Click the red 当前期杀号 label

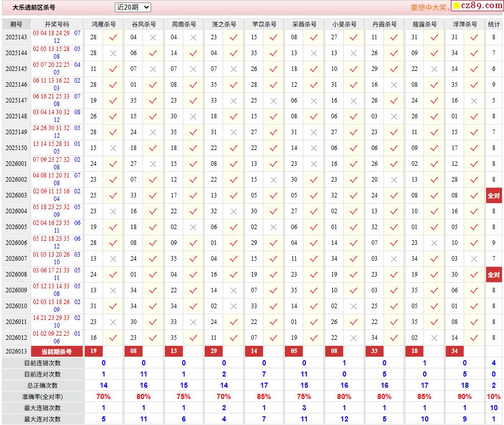pyautogui.click(x=57, y=352)
